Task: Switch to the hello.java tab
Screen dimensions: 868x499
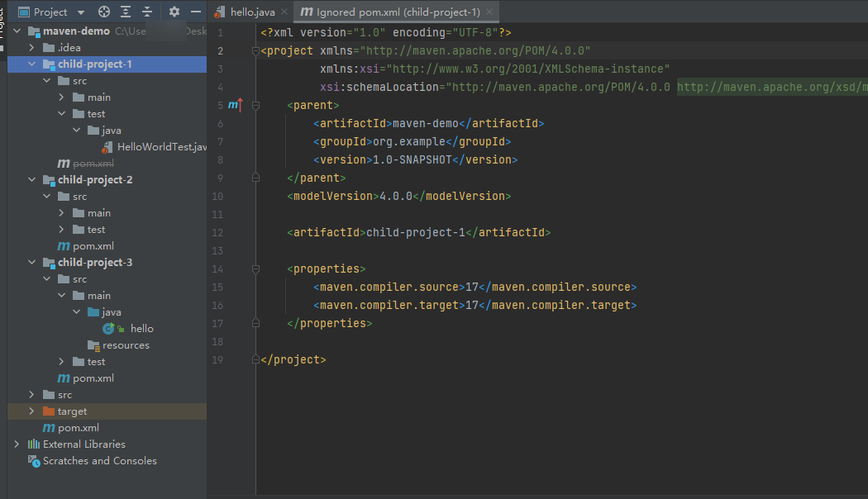Action: 252,12
